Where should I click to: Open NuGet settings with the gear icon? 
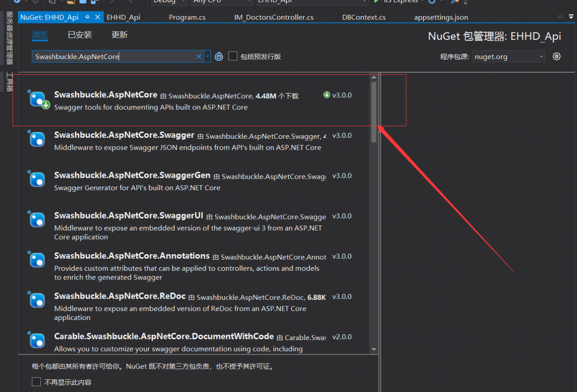point(557,56)
